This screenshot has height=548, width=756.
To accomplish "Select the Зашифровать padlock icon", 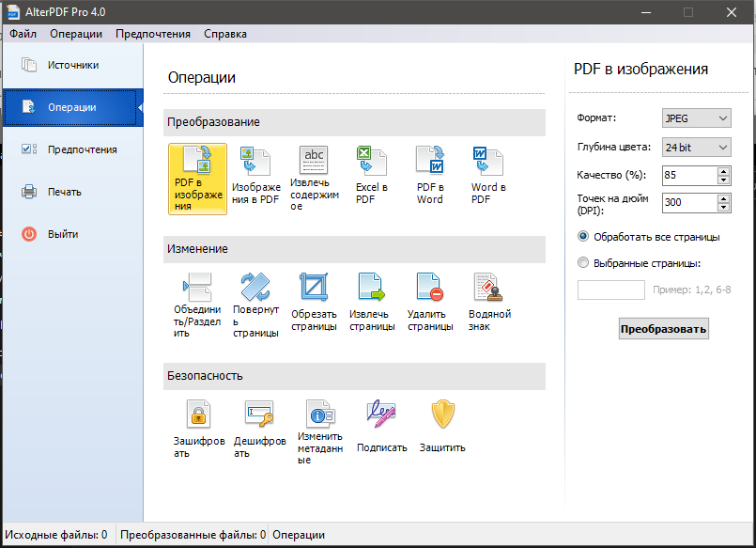I will (197, 415).
